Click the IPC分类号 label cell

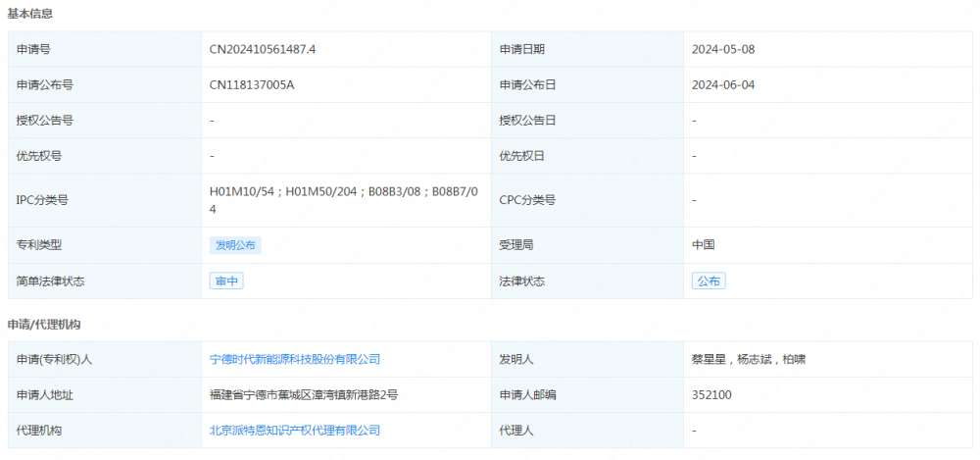coord(105,200)
